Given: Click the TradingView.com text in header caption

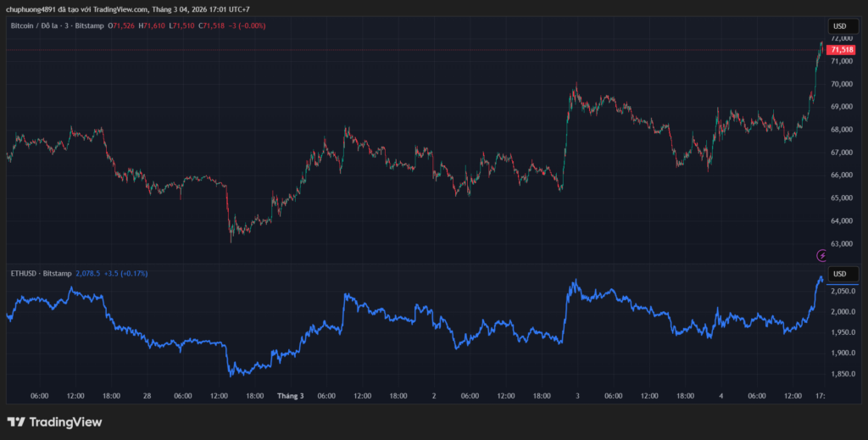Looking at the screenshot, I should 120,9.
